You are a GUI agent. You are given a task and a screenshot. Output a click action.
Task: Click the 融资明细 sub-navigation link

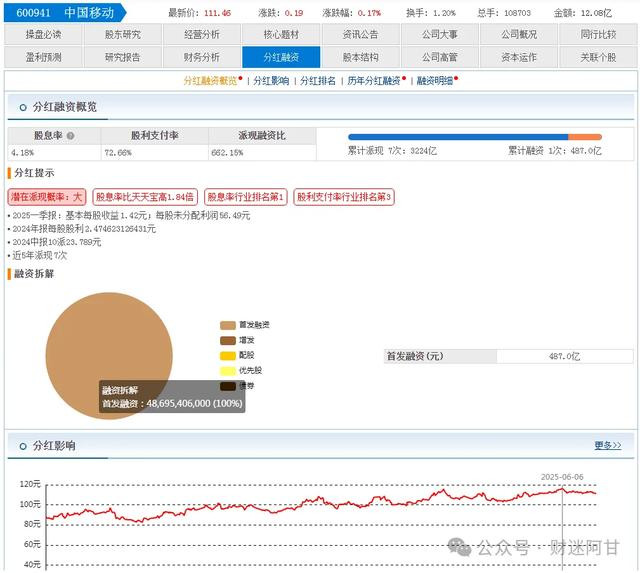[435, 81]
